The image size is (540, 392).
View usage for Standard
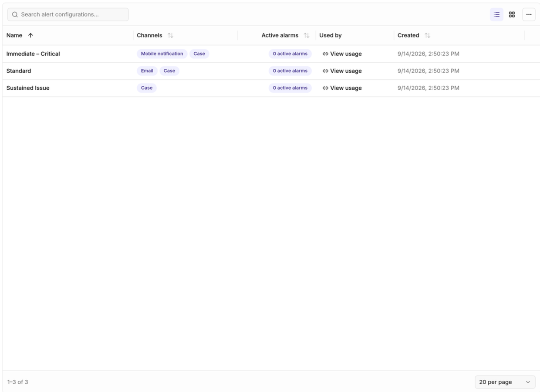tap(342, 71)
